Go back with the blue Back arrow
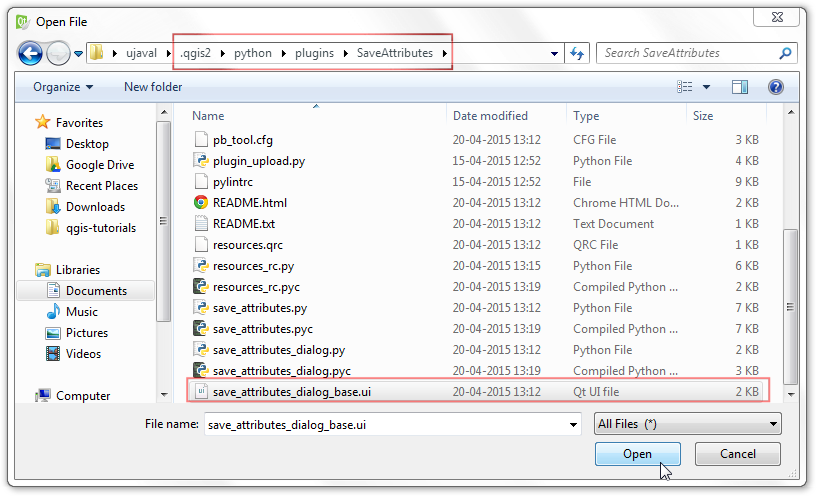This screenshot has width=817, height=496. 30,54
